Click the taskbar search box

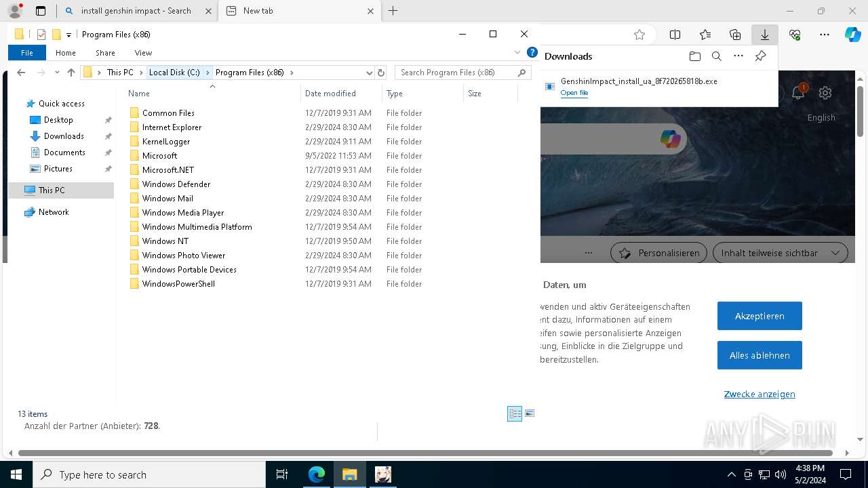click(149, 474)
